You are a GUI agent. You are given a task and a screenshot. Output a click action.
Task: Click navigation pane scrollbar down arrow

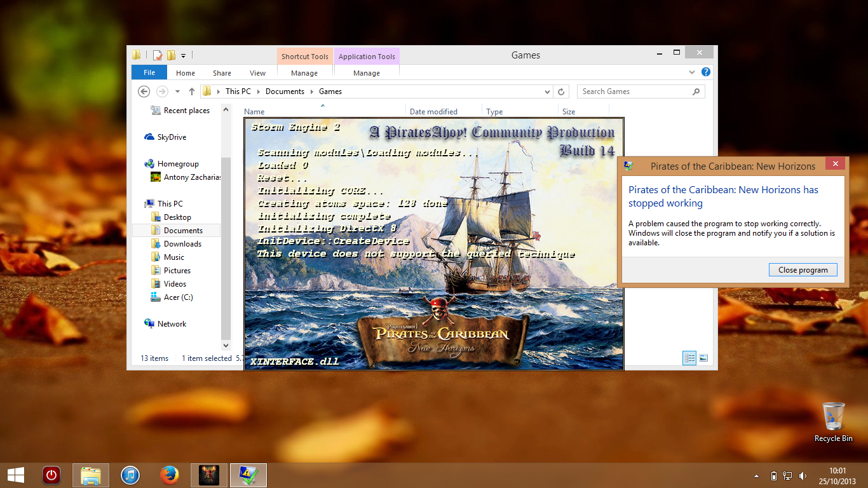[226, 346]
